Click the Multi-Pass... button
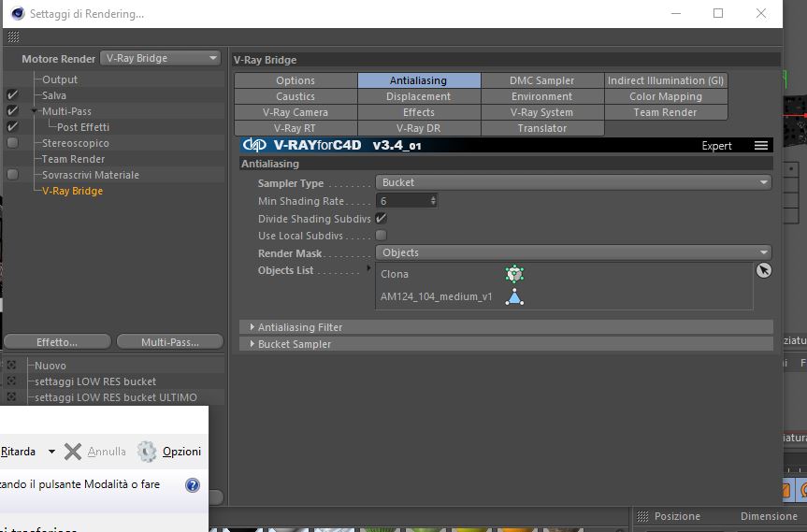 tap(170, 341)
